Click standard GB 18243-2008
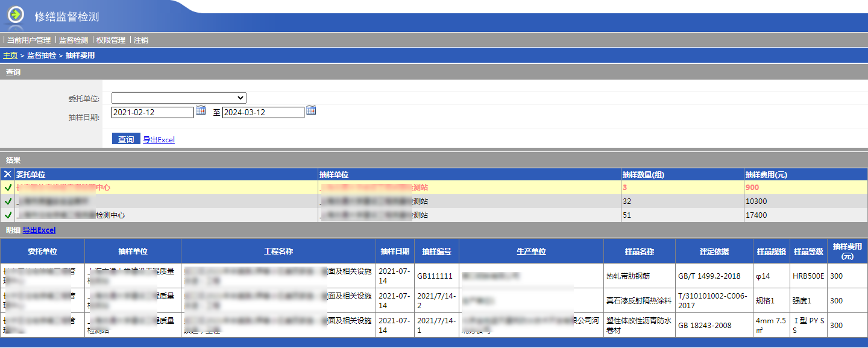Image resolution: width=868 pixels, height=348 pixels. 705,325
